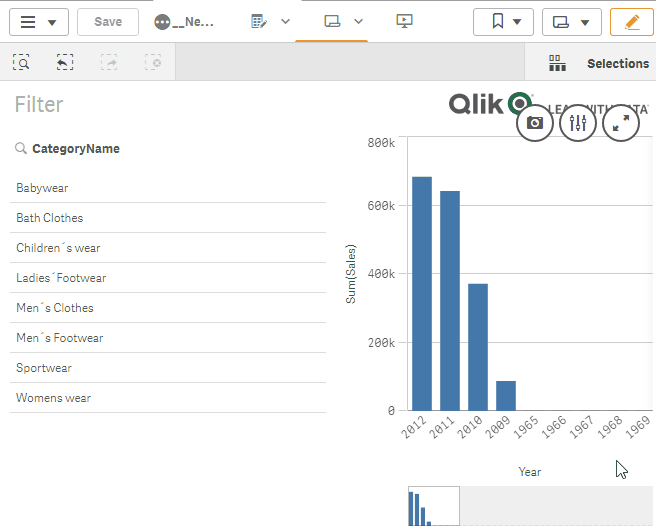The image size is (656, 530).
Task: Select Ladies´Footwear category
Action: point(168,278)
